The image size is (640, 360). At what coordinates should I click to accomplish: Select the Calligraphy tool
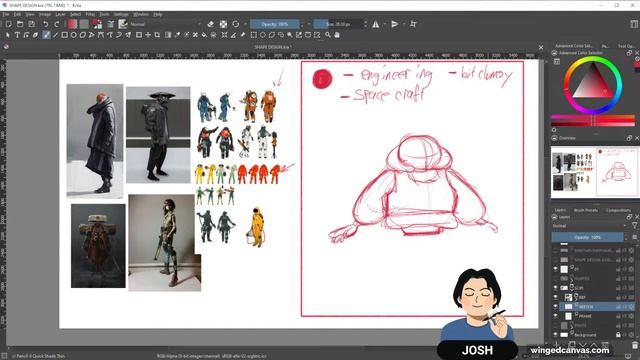coord(36,35)
